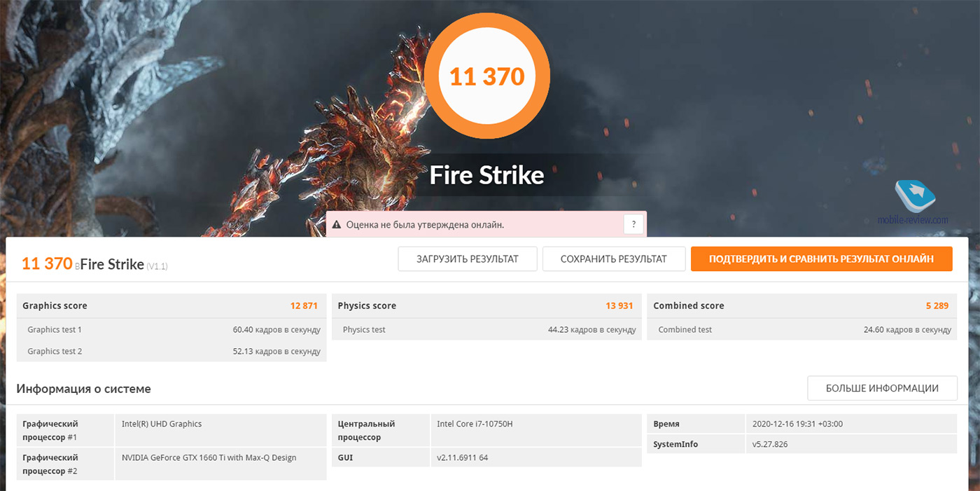Viewport: 980px width, 491px height.
Task: Select the Intel Core i7-10750H value
Action: tap(475, 424)
